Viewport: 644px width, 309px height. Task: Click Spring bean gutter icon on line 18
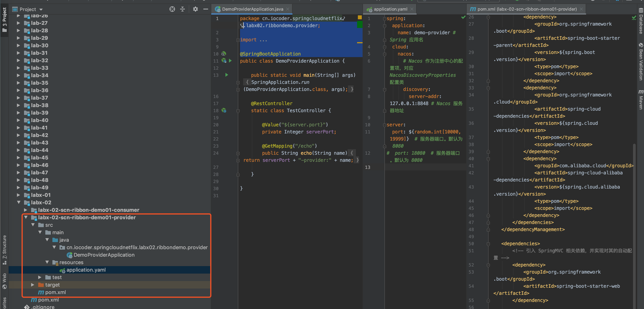click(x=224, y=110)
